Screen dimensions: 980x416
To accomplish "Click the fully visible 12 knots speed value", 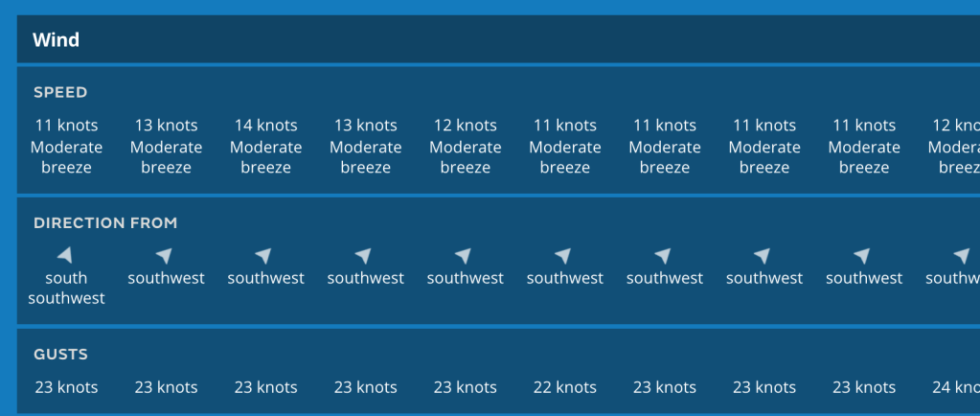I will tap(465, 126).
